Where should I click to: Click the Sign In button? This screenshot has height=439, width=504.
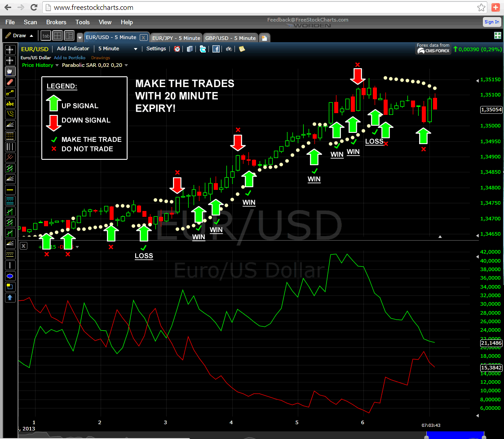[492, 22]
